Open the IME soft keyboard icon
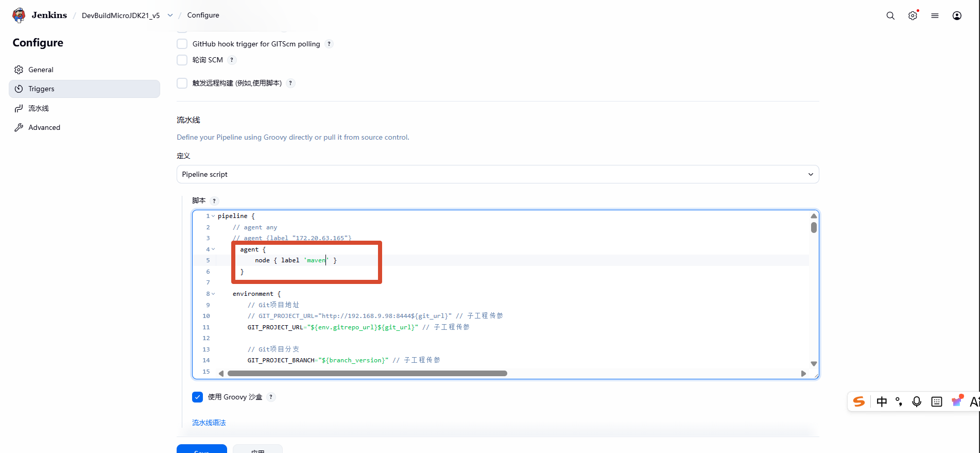Image resolution: width=980 pixels, height=453 pixels. [x=937, y=402]
